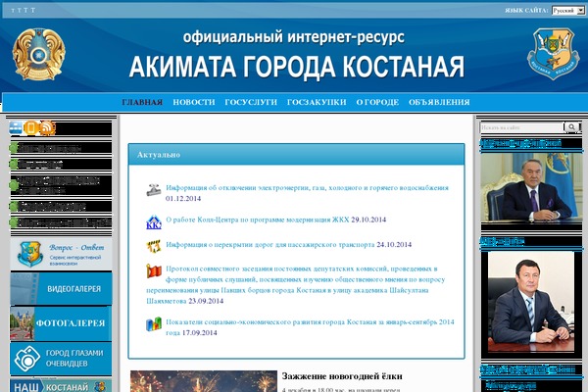Open the ГОРОД ГЛАЗАМИ ОЧЕВИДЦЕВ banner
This screenshot has width=588, height=392.
click(61, 359)
